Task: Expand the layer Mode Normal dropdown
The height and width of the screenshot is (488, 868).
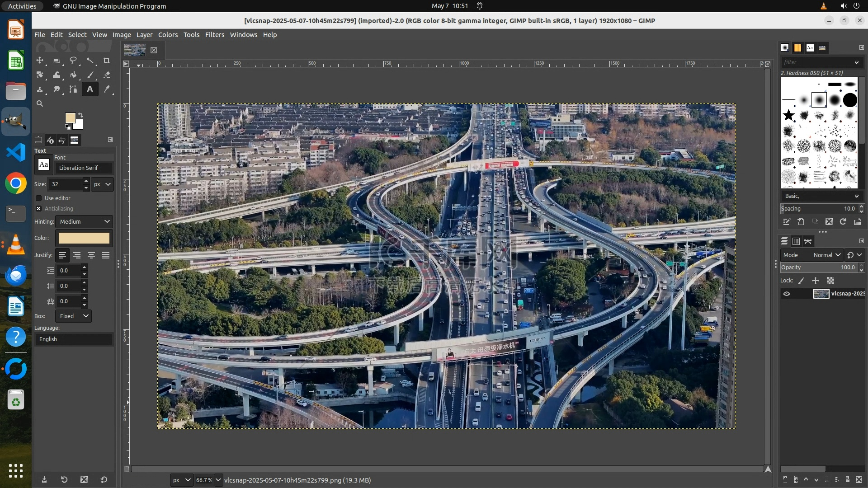Action: 826,255
